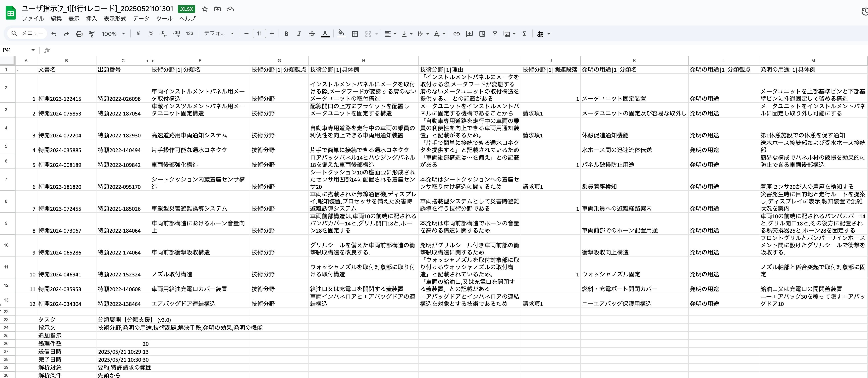Screen dimensions: 868x378
Task: Click the メニュー search box
Action: [27, 33]
